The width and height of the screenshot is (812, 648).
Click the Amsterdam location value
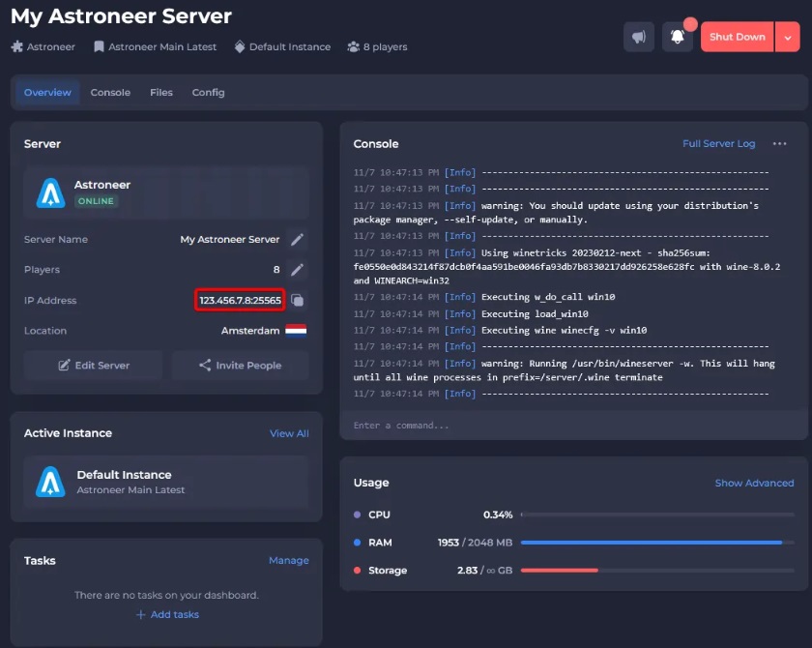[250, 331]
